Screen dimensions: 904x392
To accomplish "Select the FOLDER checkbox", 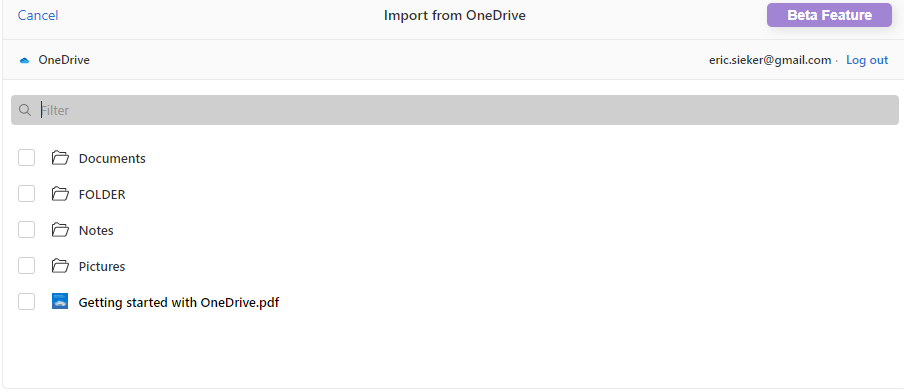I will tap(27, 194).
